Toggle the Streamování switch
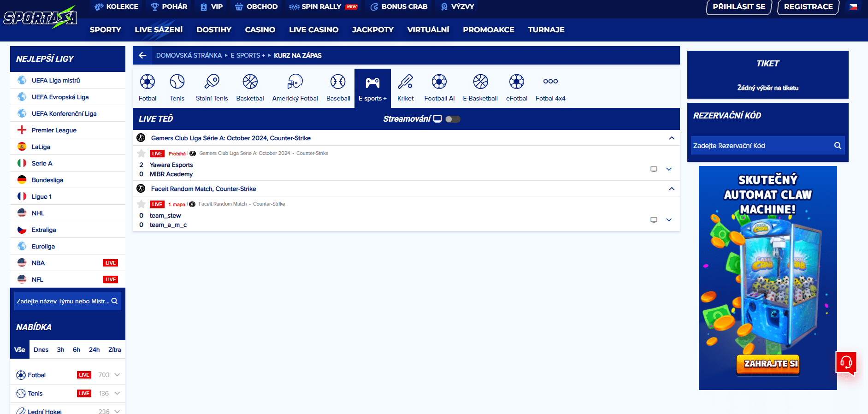 [x=453, y=119]
